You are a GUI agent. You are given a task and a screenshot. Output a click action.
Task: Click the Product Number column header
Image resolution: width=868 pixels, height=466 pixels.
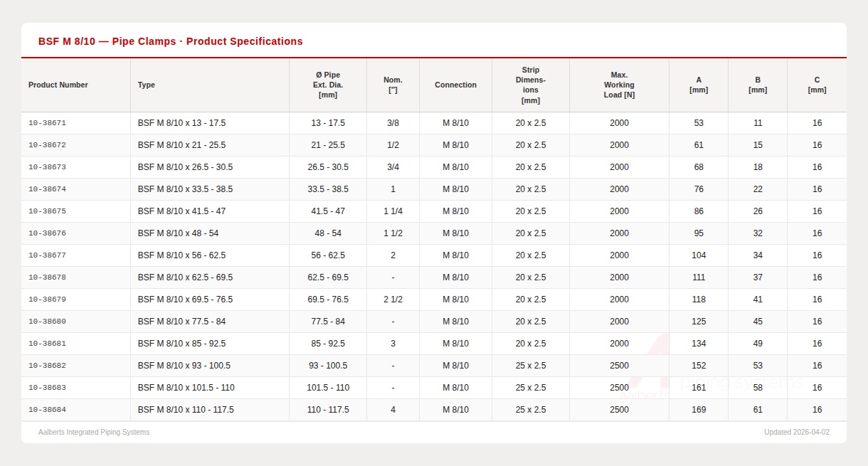point(58,85)
